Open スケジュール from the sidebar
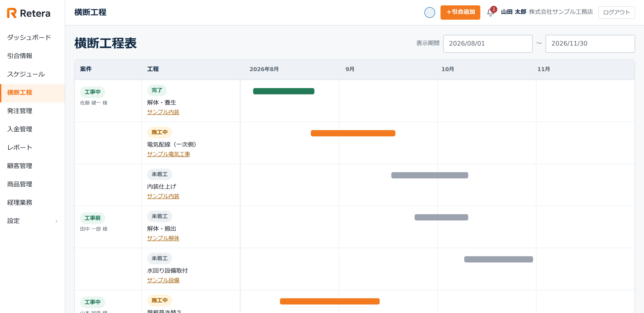644x313 pixels. tap(32, 74)
